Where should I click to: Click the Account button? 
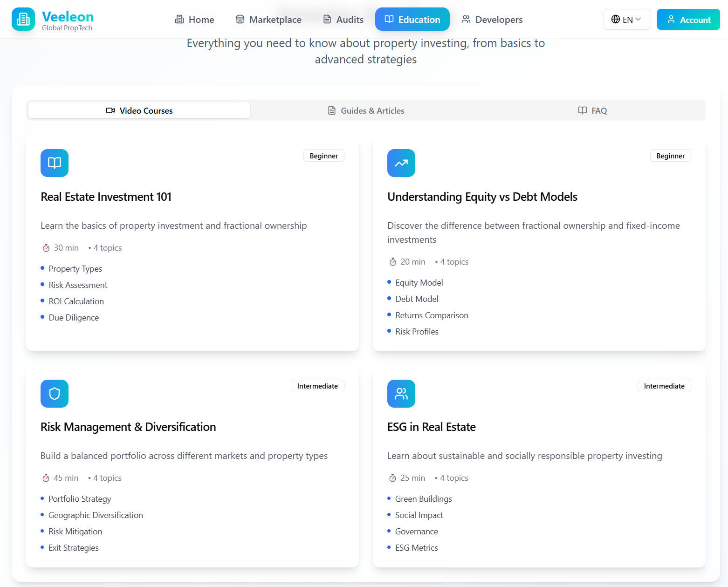click(688, 20)
